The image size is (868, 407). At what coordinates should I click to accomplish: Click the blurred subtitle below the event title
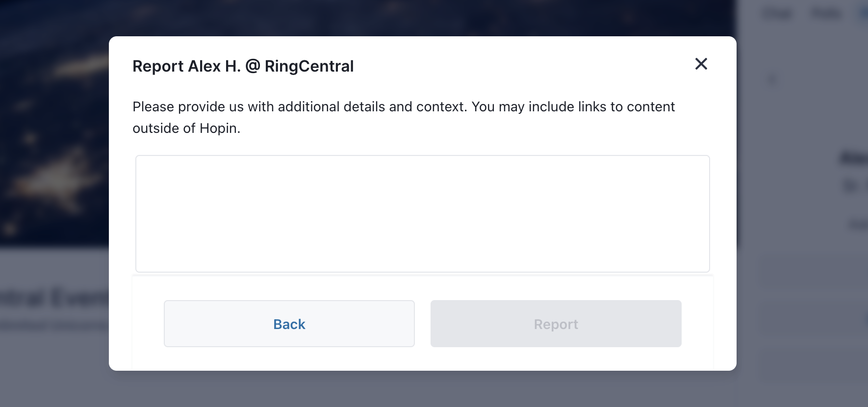[x=54, y=325]
